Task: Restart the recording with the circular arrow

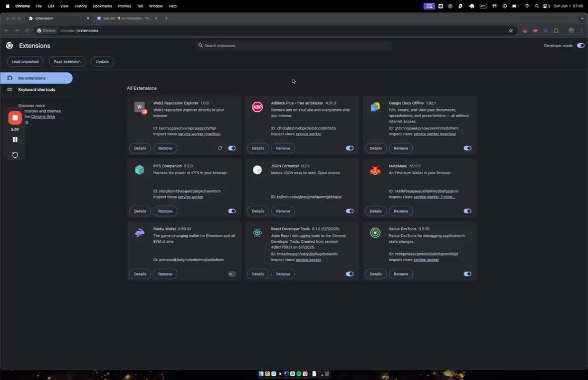Action: (x=15, y=155)
